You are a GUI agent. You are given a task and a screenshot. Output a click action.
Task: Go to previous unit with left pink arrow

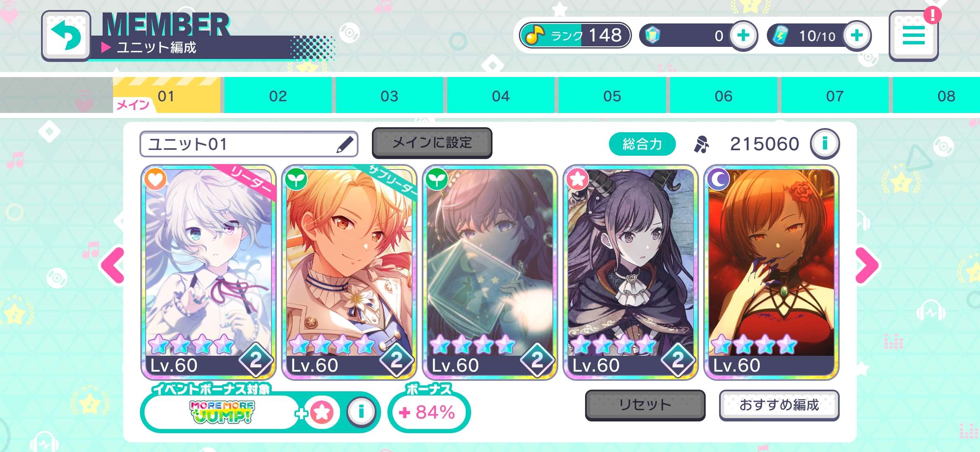(113, 265)
